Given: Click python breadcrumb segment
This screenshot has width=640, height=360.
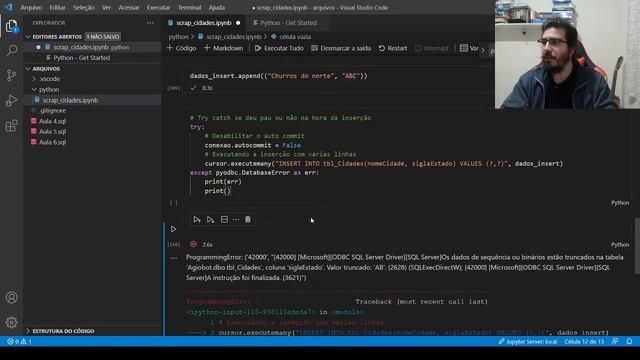Looking at the screenshot, I should [179, 37].
